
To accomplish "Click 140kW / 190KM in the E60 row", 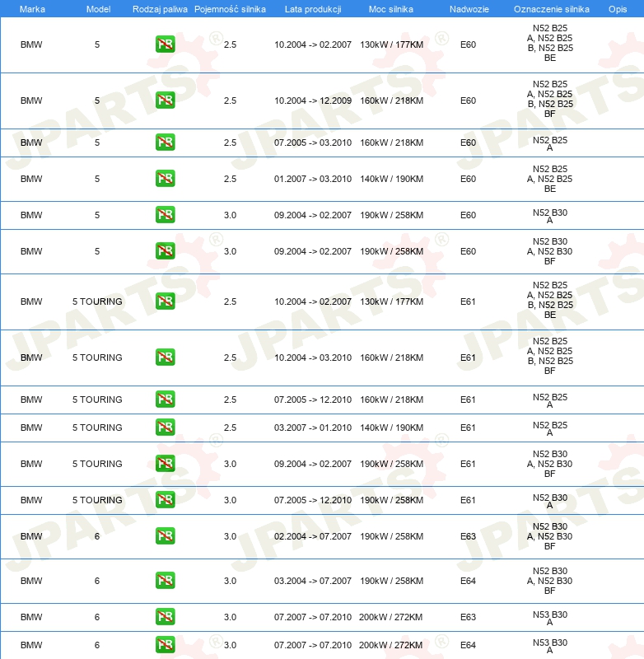I will [x=391, y=179].
